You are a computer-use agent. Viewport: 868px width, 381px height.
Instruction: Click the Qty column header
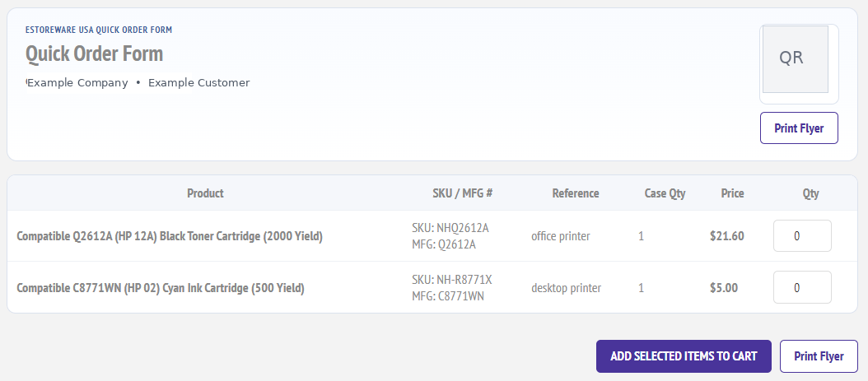point(811,193)
